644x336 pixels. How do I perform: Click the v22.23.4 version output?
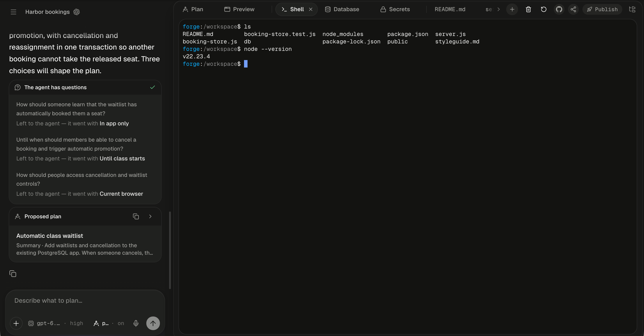(196, 57)
